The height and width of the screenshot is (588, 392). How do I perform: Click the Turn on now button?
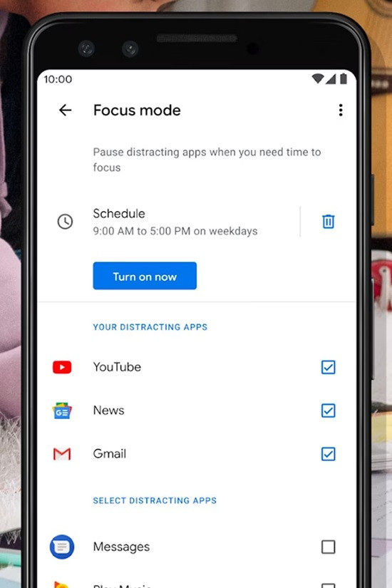click(145, 276)
